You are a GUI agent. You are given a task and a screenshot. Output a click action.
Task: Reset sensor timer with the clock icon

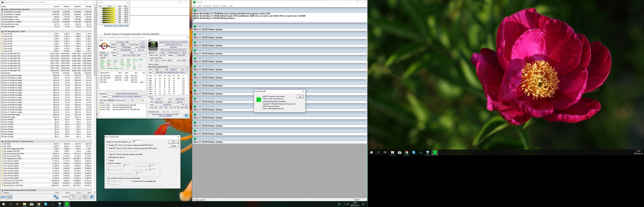[72, 197]
